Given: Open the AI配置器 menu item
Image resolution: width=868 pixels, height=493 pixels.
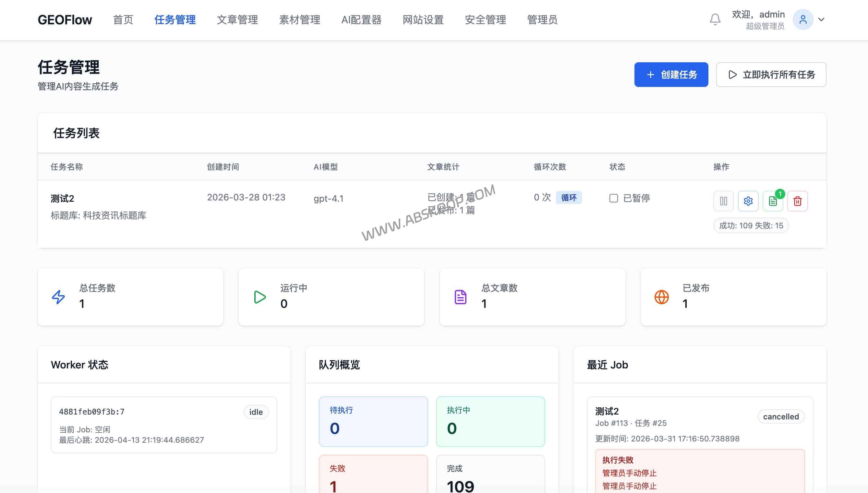Looking at the screenshot, I should click(x=362, y=20).
